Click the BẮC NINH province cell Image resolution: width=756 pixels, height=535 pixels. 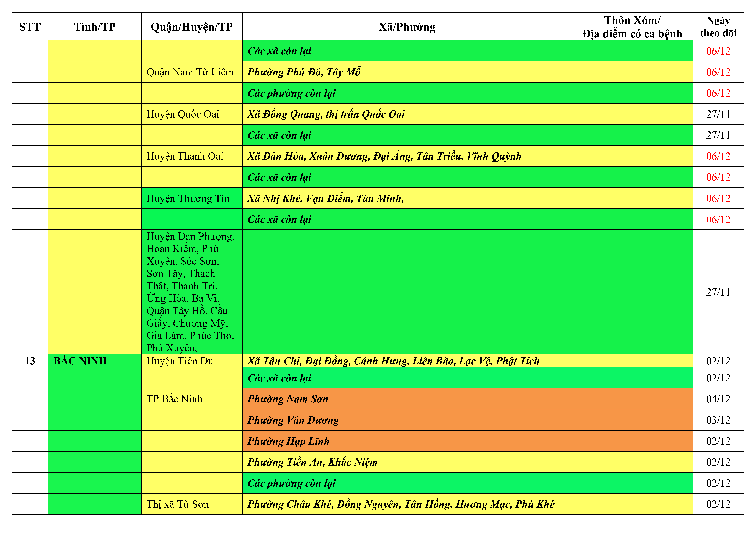80,361
